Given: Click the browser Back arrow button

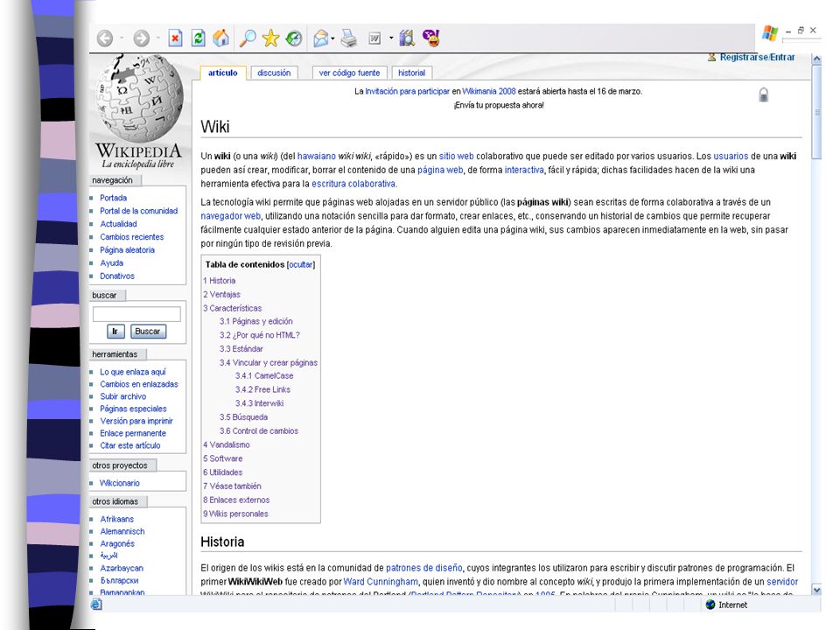Looking at the screenshot, I should pos(105,38).
